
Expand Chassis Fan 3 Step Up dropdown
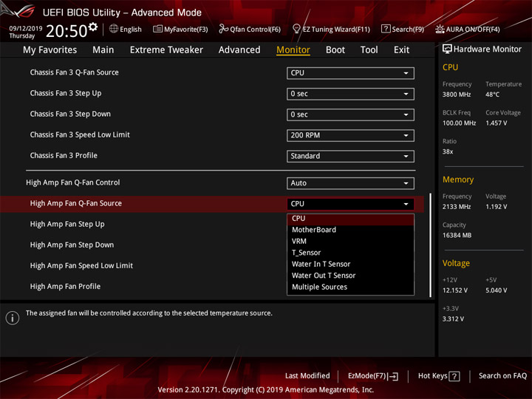(x=350, y=94)
